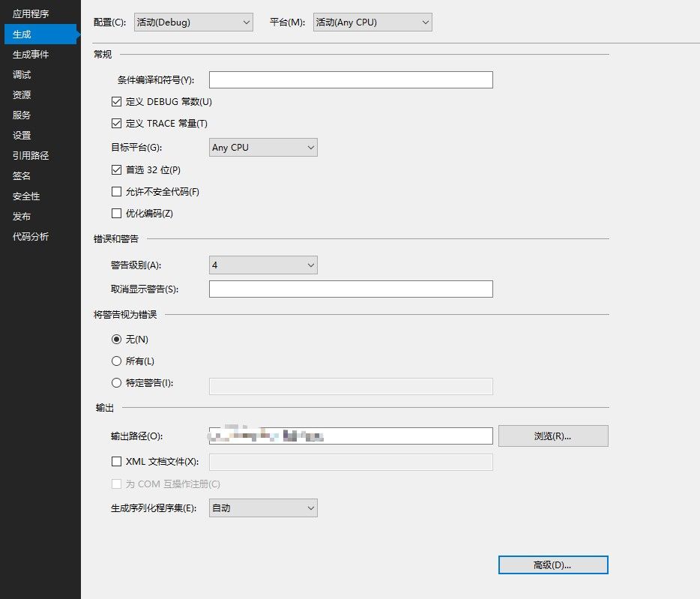Open the 代码分析 page

(30, 236)
